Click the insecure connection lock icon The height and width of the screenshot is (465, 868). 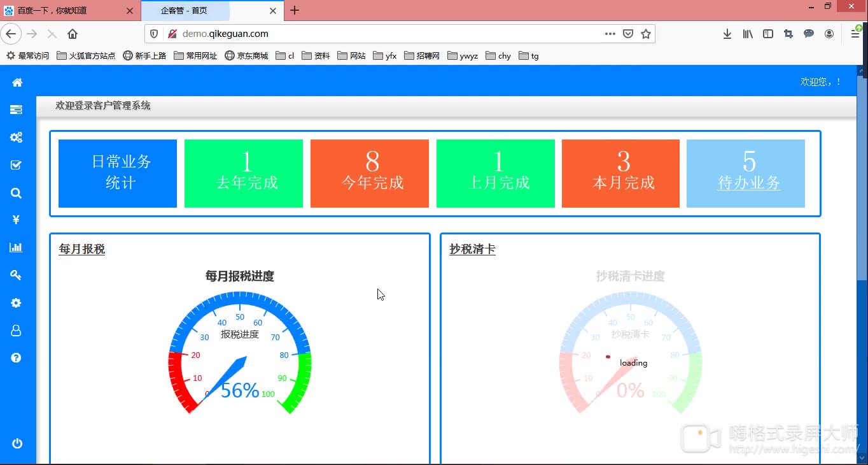click(171, 34)
